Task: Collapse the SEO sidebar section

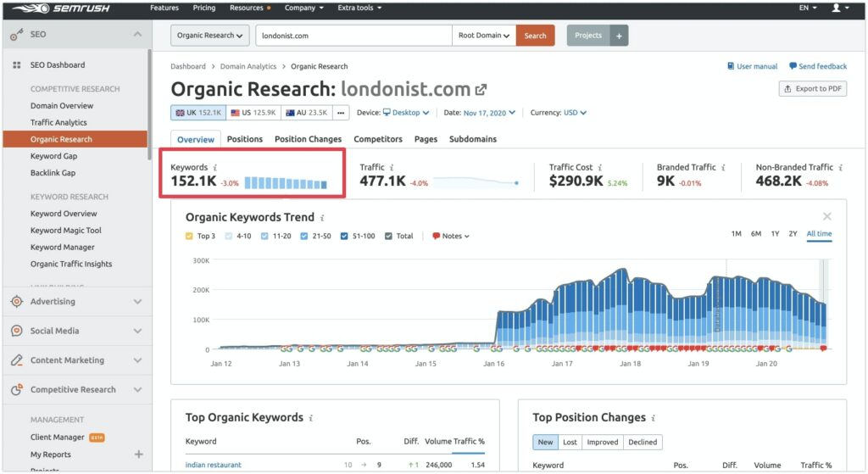Action: tap(137, 34)
